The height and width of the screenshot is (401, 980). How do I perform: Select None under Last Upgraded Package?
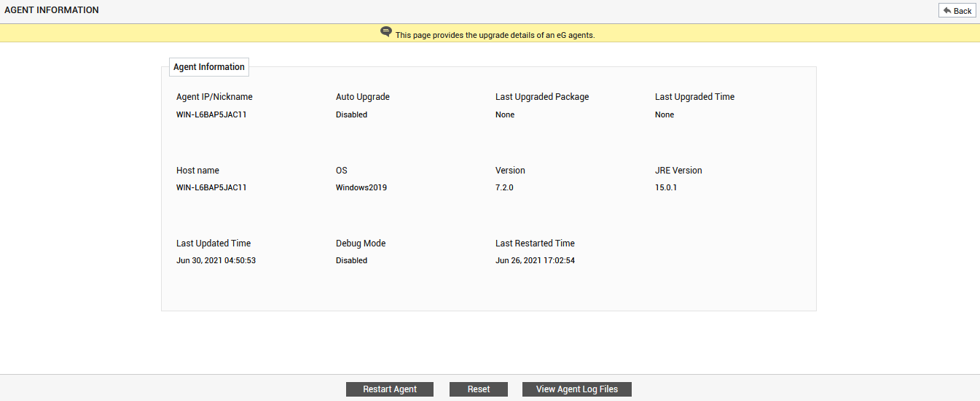click(x=505, y=114)
